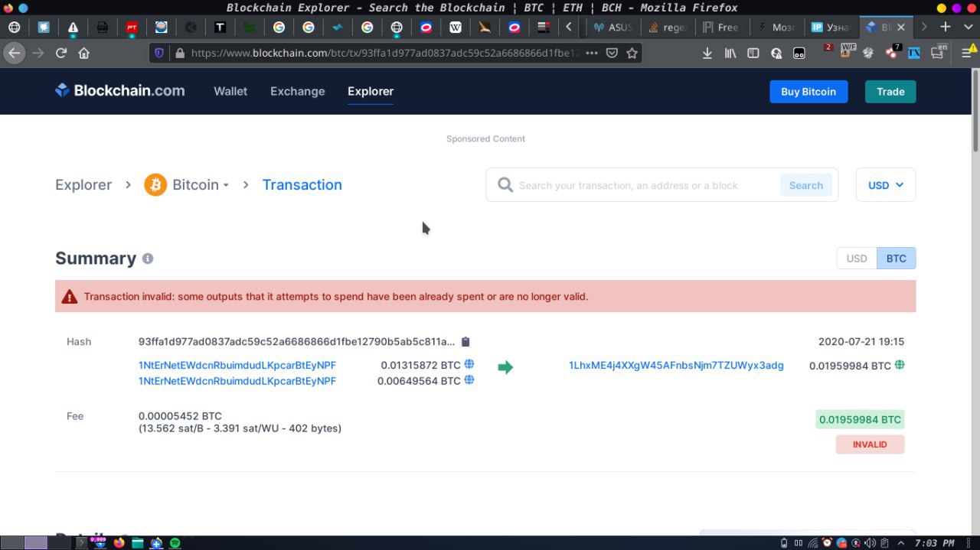Click the search magnifier icon
980x550 pixels.
tap(505, 184)
